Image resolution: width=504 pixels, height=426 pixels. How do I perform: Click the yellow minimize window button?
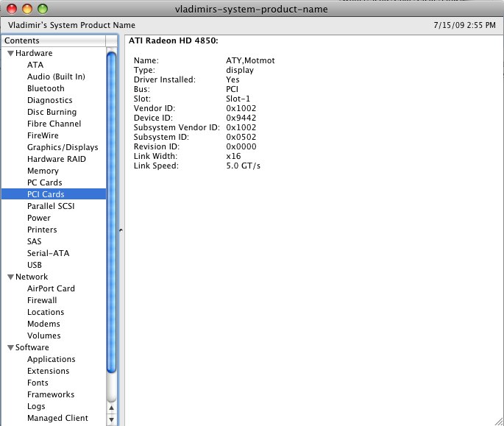click(27, 9)
